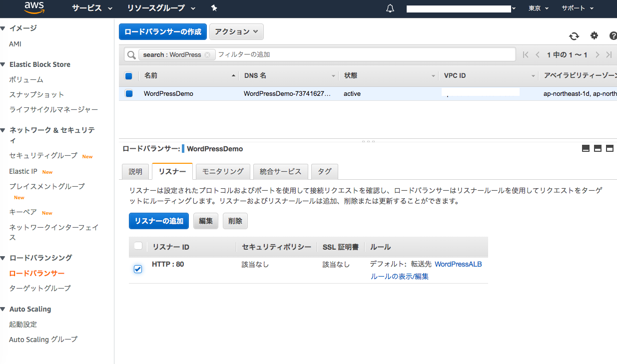This screenshot has height=364, width=617.
Task: Remove the search : WordPress filter tag
Action: pos(207,54)
